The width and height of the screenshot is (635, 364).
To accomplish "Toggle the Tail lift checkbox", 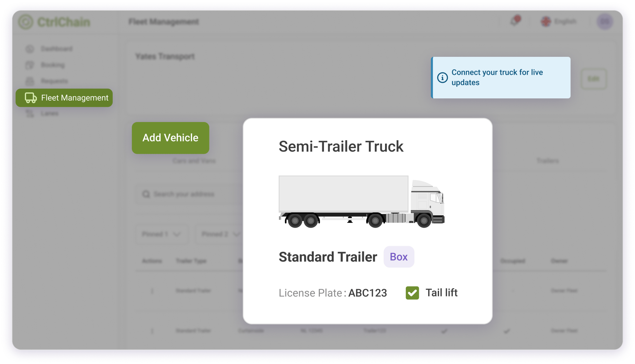I will (412, 292).
